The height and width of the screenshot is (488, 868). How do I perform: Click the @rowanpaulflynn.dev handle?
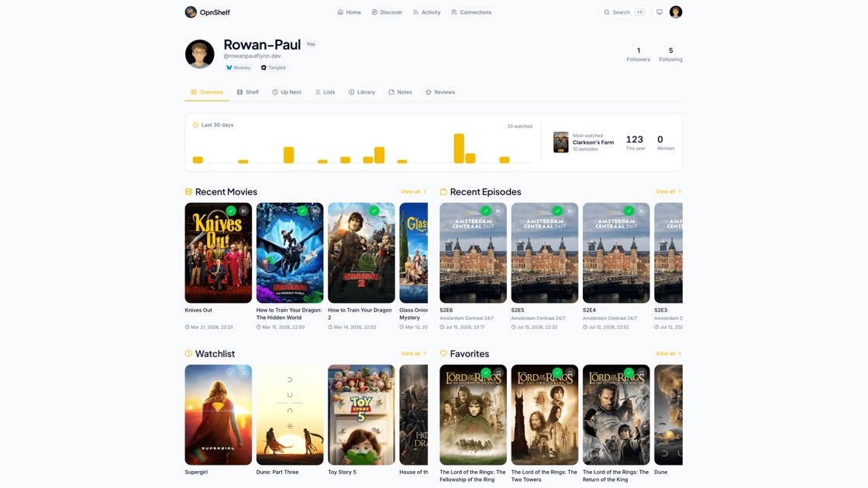(x=252, y=56)
